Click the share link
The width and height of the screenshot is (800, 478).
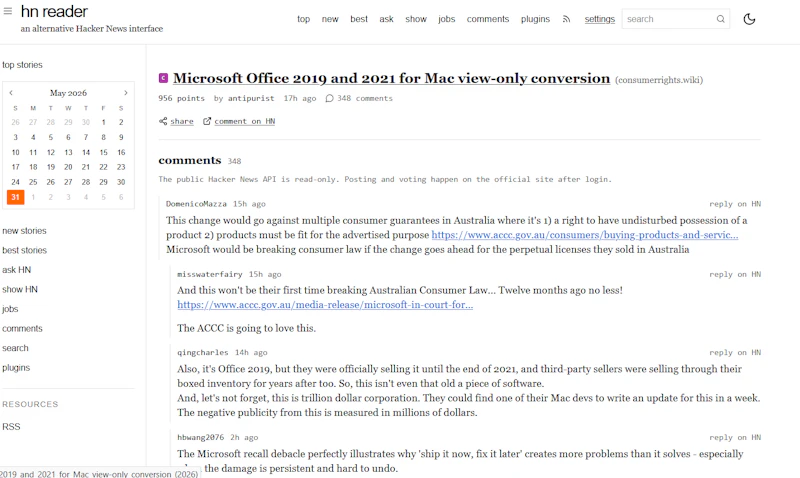pos(182,121)
